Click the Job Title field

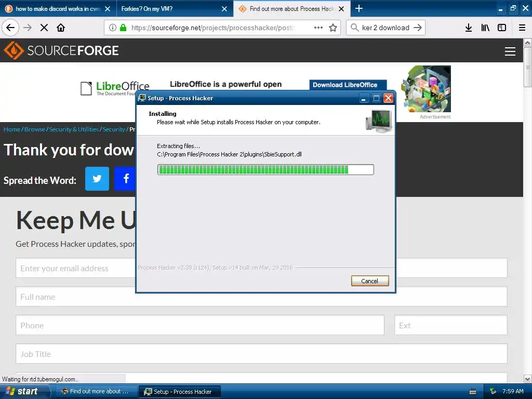coord(261,353)
